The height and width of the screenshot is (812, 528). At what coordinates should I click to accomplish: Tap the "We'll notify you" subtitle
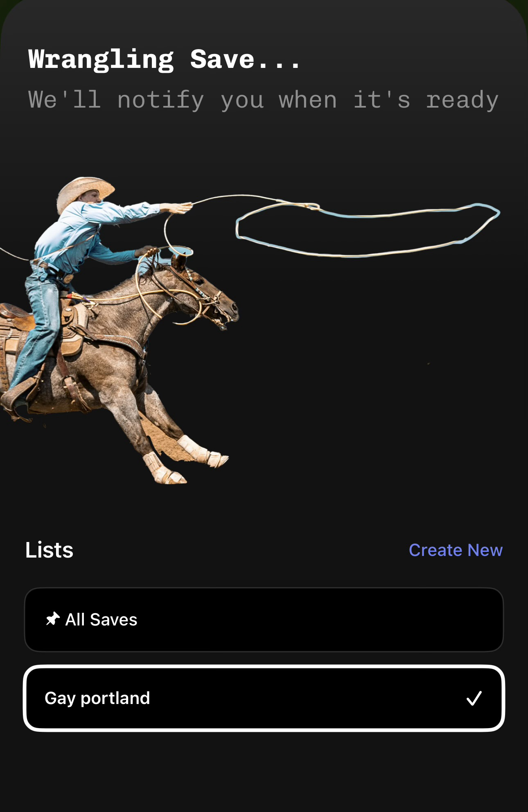click(x=263, y=100)
